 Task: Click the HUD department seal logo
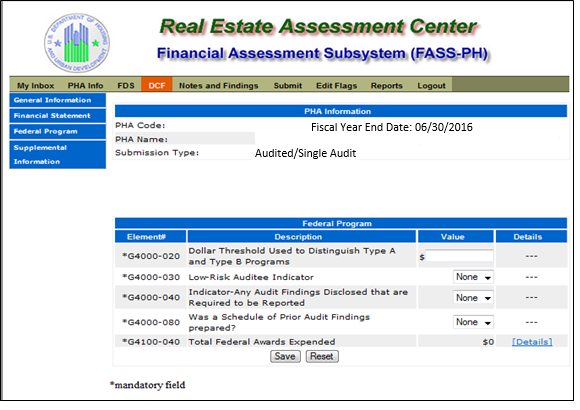click(x=77, y=43)
